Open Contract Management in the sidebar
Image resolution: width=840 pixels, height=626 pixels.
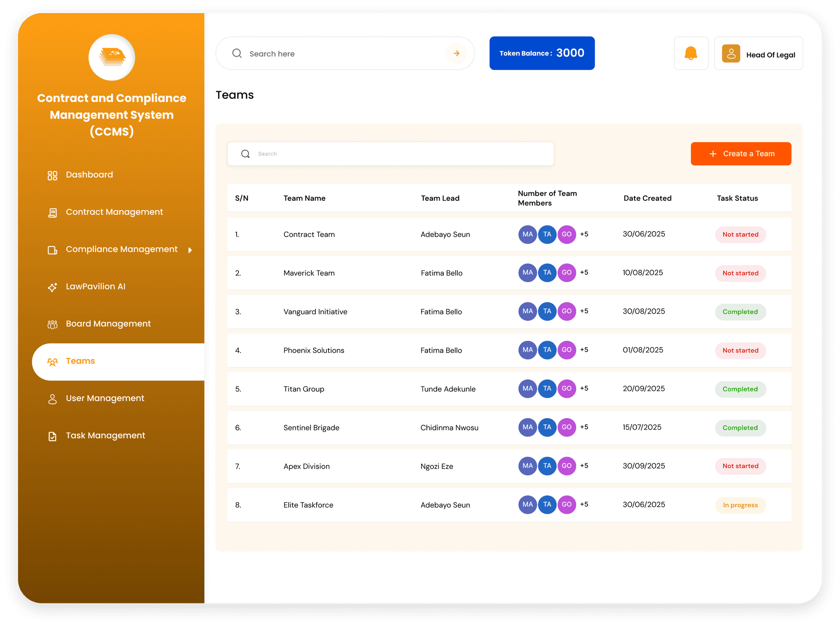(114, 212)
